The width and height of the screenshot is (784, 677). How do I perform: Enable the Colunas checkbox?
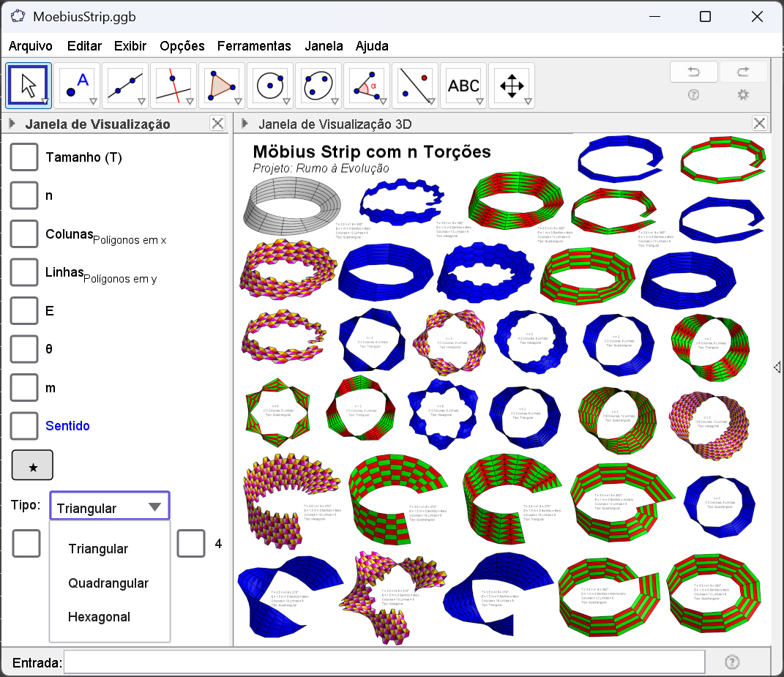(24, 233)
